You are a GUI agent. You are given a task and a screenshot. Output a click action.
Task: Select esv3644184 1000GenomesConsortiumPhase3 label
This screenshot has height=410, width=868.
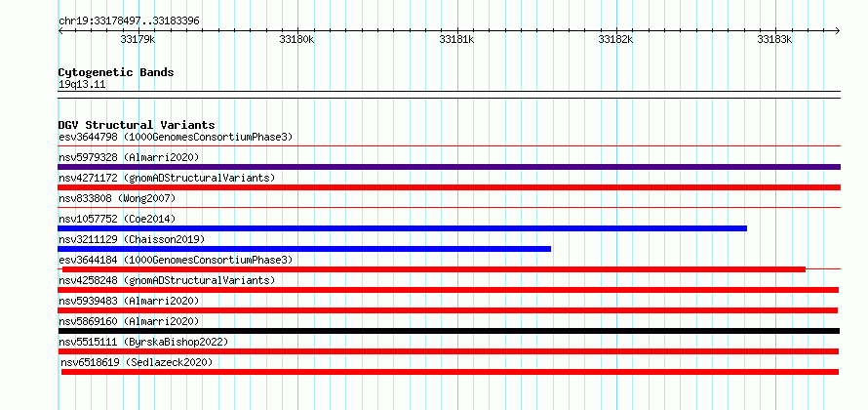176,260
